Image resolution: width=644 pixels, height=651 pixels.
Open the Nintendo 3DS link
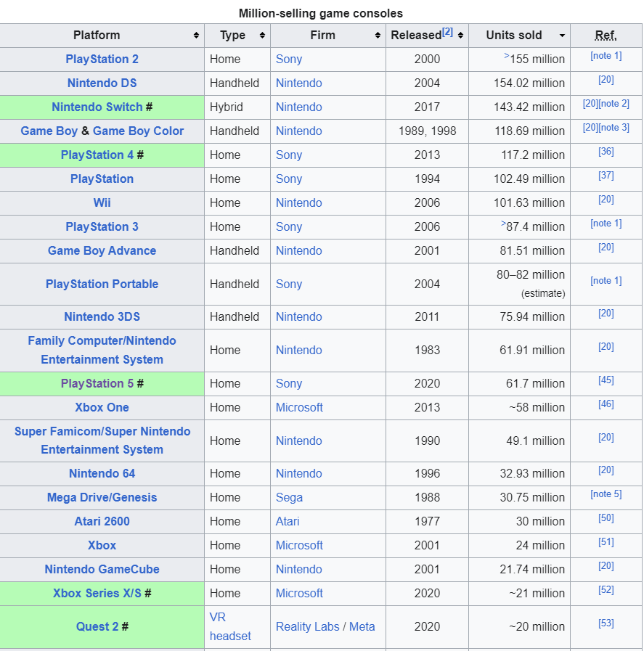(x=102, y=316)
